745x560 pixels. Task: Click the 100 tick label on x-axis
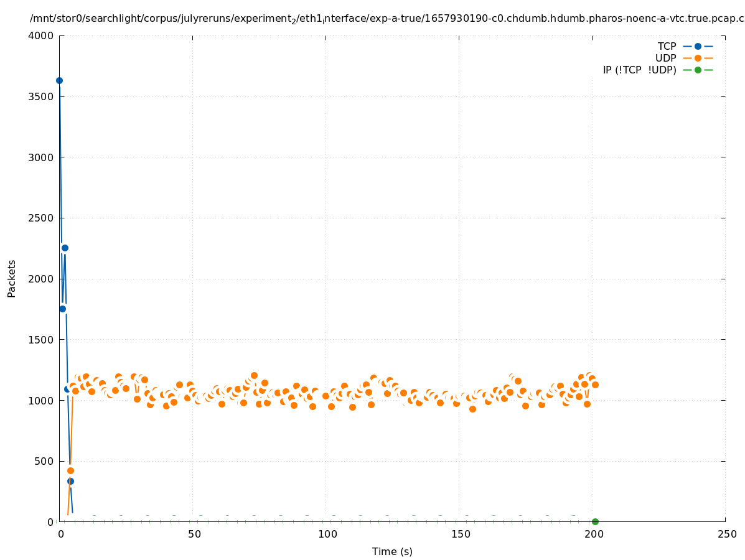[x=326, y=534]
